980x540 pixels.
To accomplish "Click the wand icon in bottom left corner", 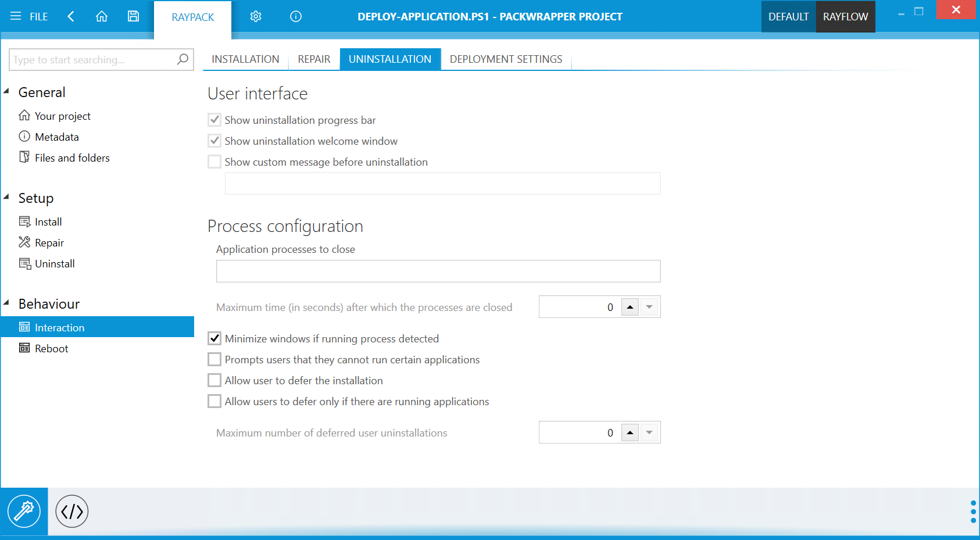I will 24,511.
